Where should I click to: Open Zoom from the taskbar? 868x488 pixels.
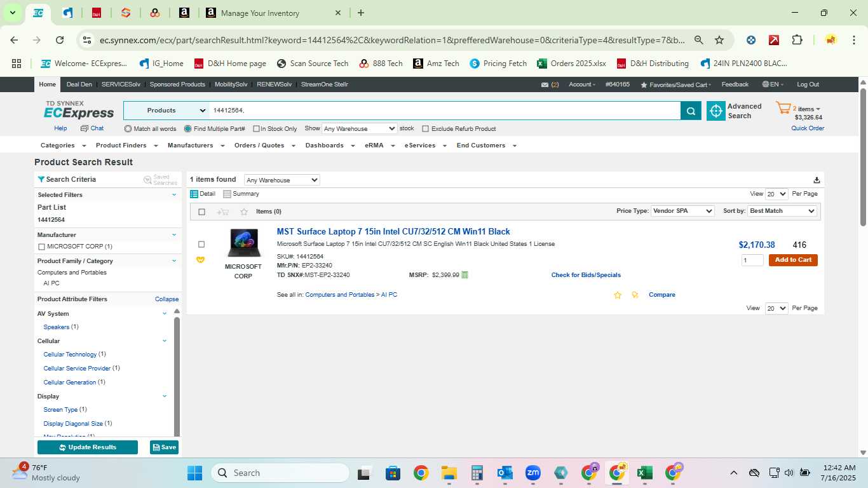click(532, 473)
